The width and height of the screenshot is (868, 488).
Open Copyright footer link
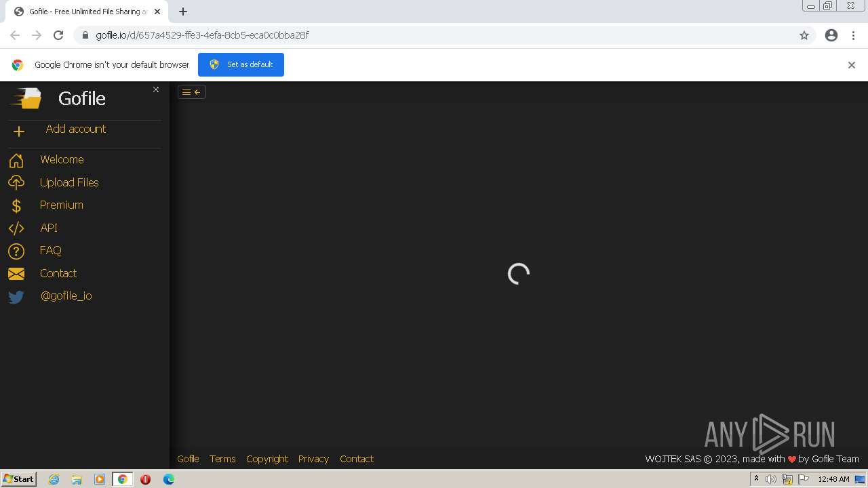click(267, 459)
